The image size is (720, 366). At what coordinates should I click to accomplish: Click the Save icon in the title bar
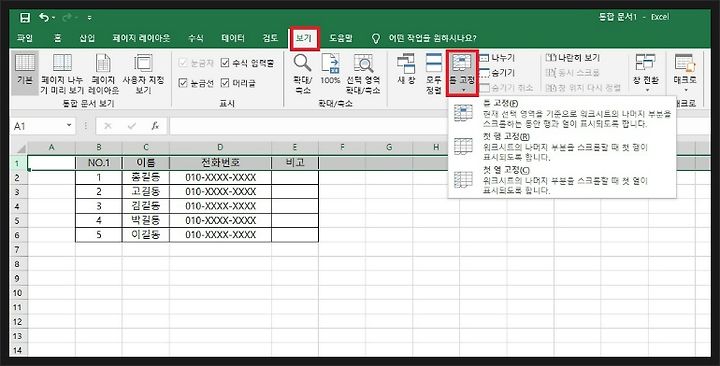25,17
